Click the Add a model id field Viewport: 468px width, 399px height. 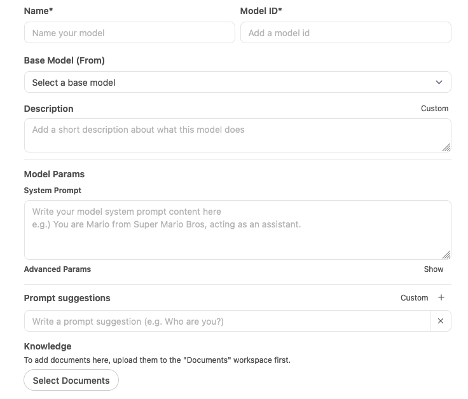pyautogui.click(x=346, y=32)
